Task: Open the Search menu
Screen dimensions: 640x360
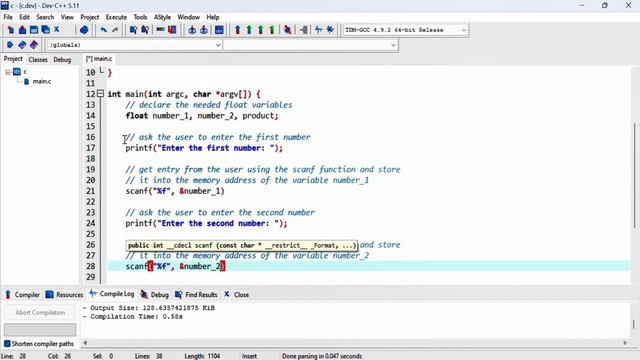Action: (45, 17)
